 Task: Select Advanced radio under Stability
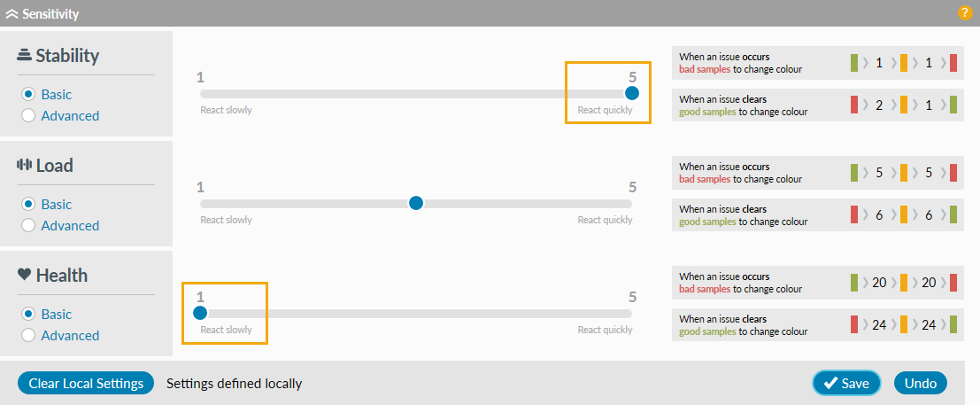coord(28,115)
